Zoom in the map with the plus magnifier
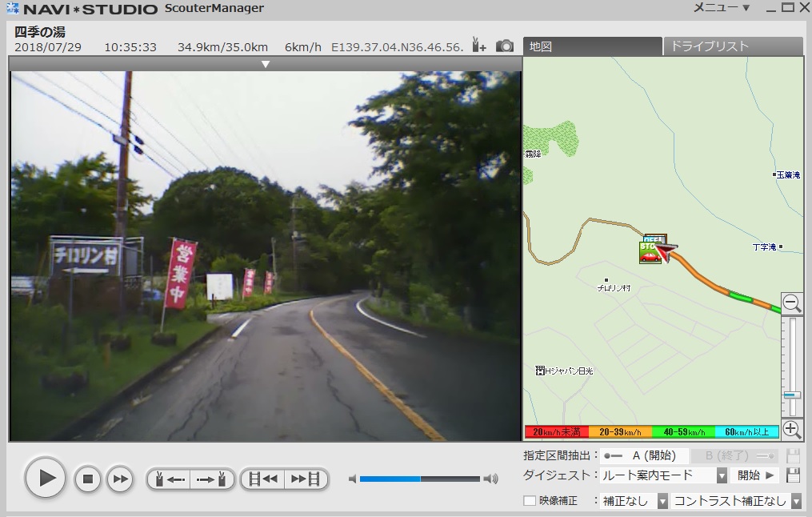Viewport: 812px width, 517px height. click(x=791, y=429)
